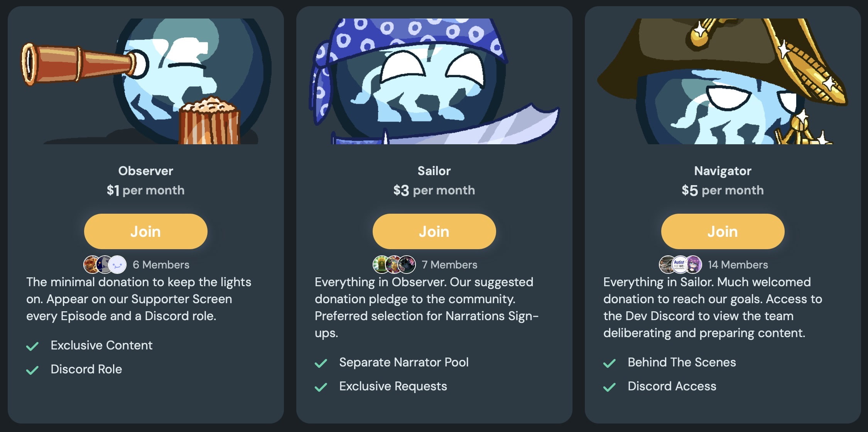Click the checkmark beside Behind The Scenes
This screenshot has height=432, width=868.
[610, 363]
